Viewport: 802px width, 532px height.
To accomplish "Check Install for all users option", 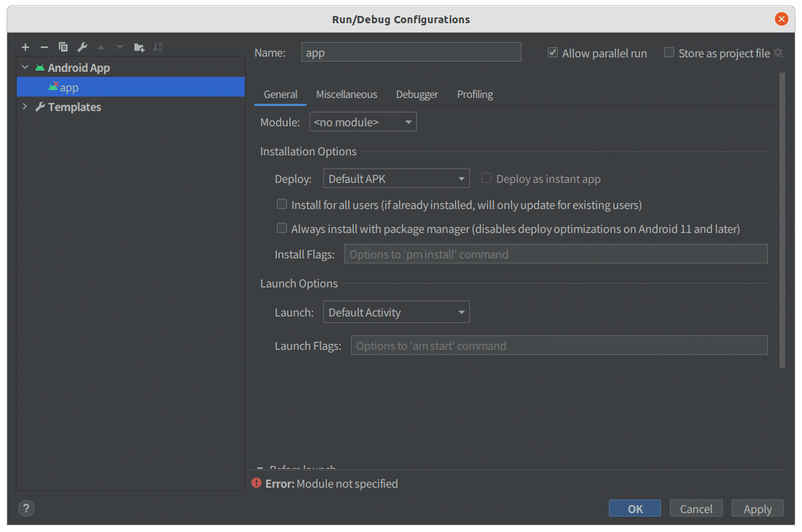I will coord(281,205).
